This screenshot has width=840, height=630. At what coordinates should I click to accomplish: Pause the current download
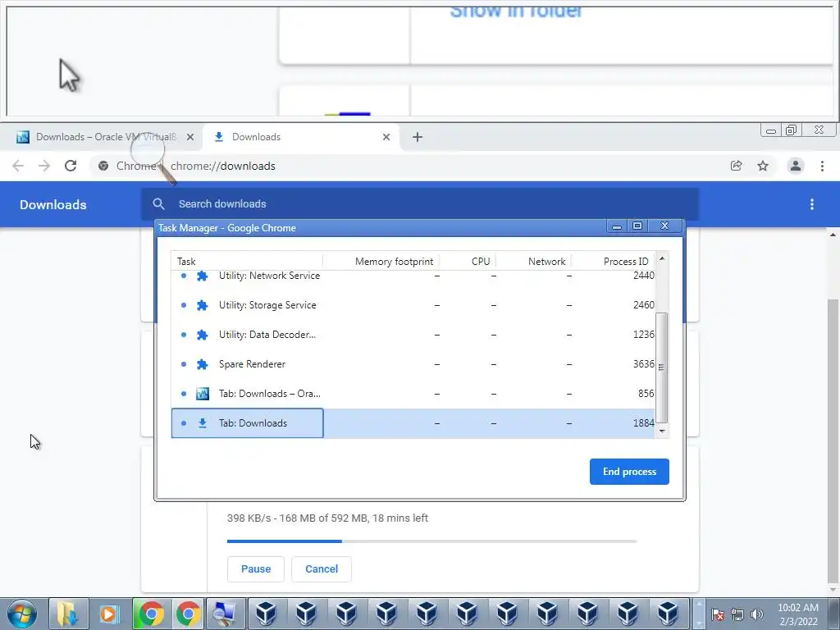coord(256,569)
